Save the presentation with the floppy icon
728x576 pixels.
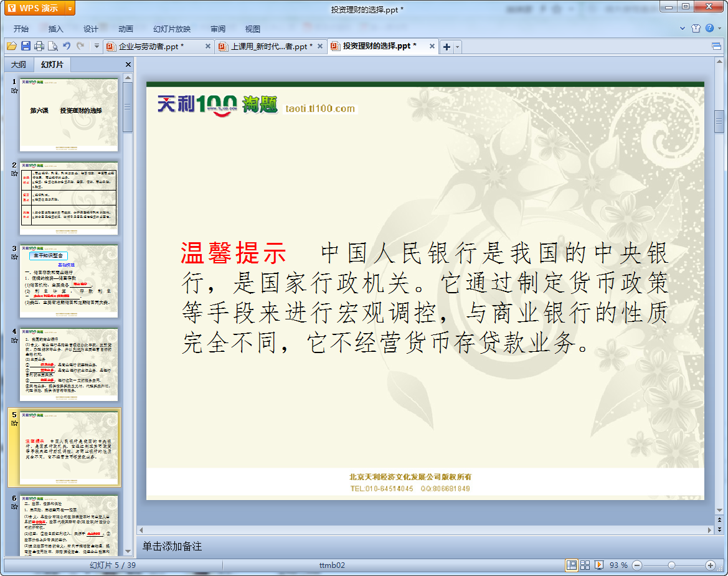pos(26,46)
